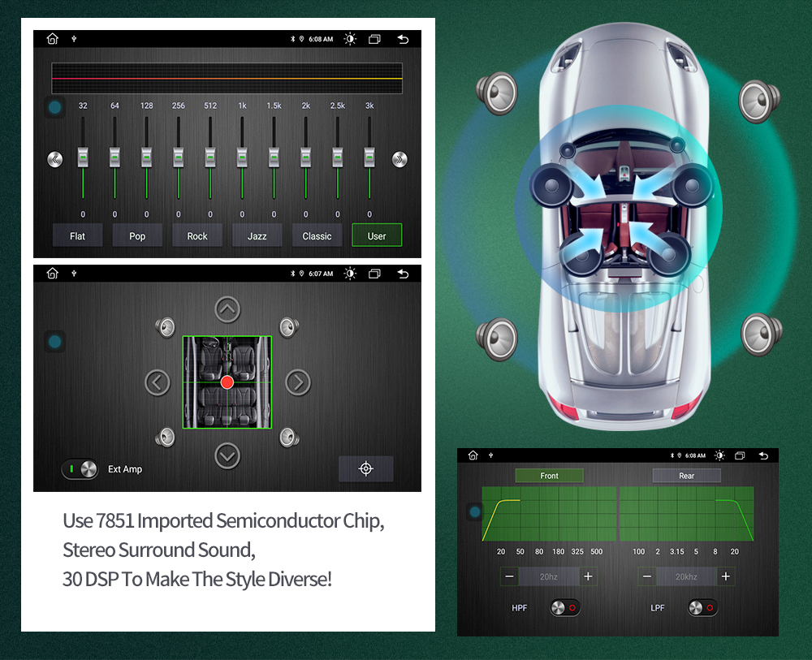Image resolution: width=812 pixels, height=660 pixels.
Task: Toggle the Ext Amp switch
Action: pos(80,469)
